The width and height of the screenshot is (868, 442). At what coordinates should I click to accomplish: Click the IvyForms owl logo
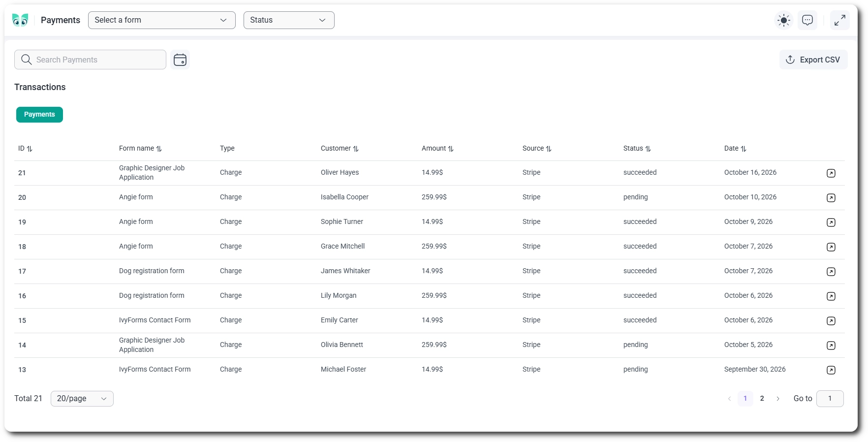coord(20,20)
